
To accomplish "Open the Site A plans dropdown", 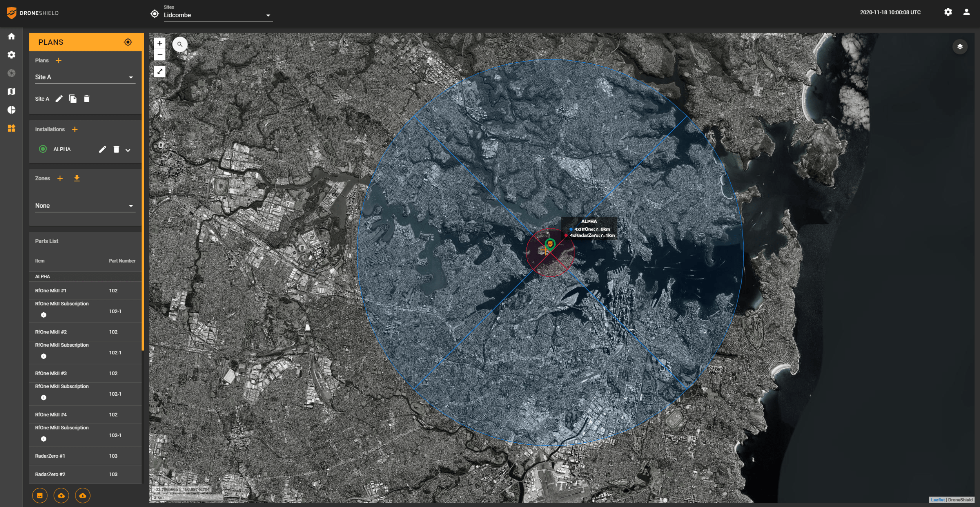I will 85,77.
